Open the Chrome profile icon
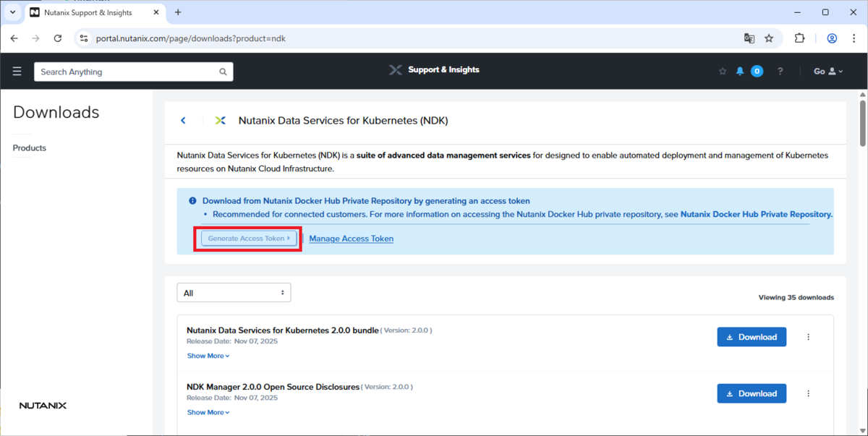The image size is (868, 436). [832, 38]
